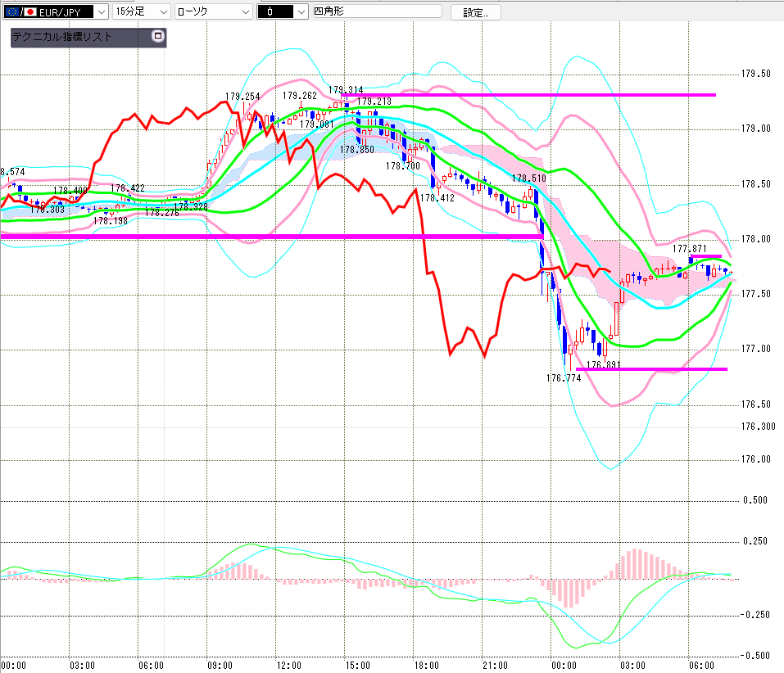
Task: Click the 四角形 shape field
Action: [377, 11]
